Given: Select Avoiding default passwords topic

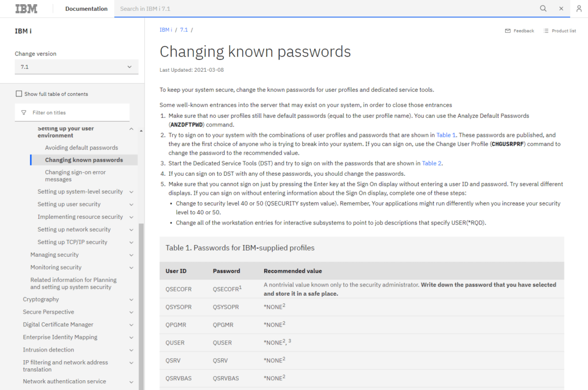Looking at the screenshot, I should click(x=82, y=148).
